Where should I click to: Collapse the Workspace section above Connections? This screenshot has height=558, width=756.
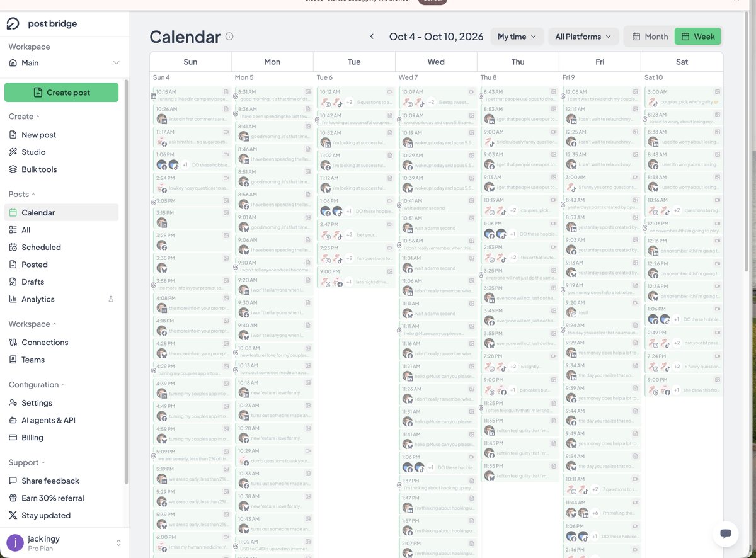[32, 324]
